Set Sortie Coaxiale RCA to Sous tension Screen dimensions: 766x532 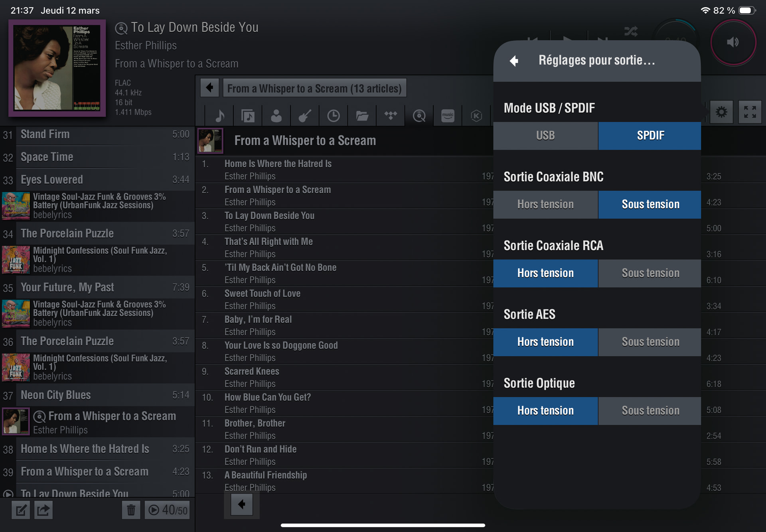coord(650,273)
